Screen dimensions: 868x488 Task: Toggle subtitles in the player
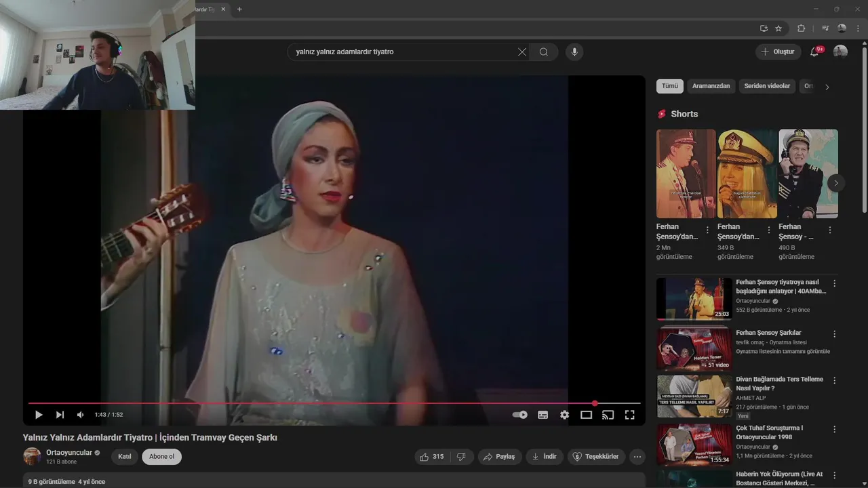tap(542, 415)
